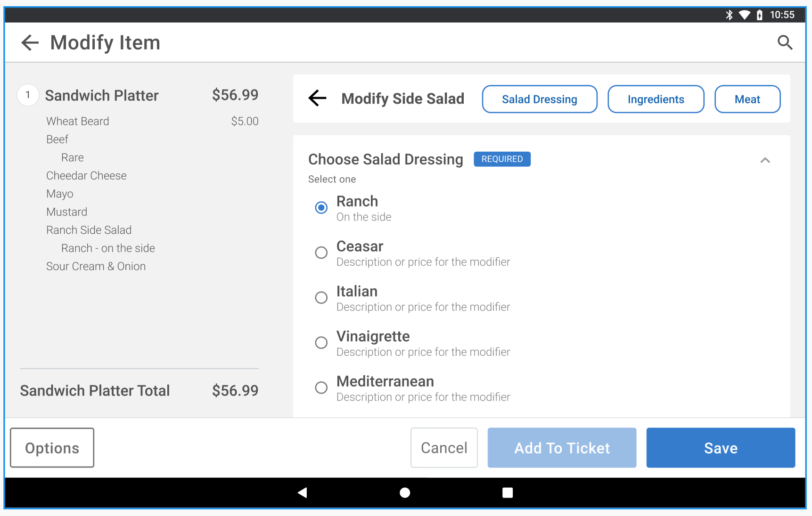Tap the Bluetooth status icon
812x516 pixels.
pos(729,15)
